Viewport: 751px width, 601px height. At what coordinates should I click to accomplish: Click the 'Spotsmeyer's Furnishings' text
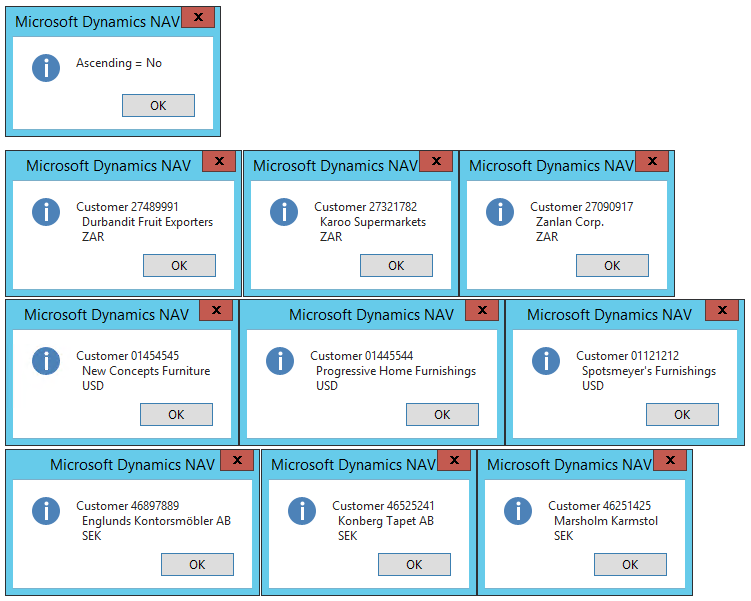[x=649, y=371]
